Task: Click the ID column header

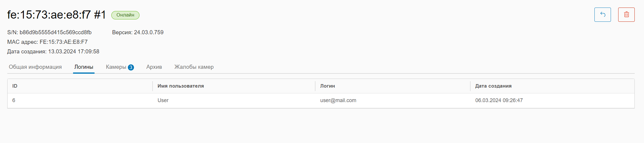Action: (15, 86)
